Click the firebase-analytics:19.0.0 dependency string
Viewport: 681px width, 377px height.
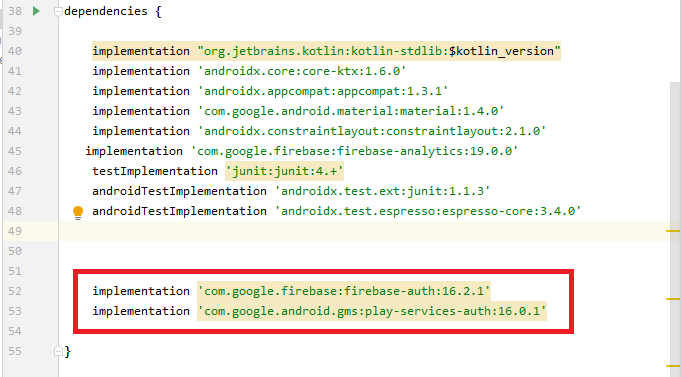click(x=354, y=151)
